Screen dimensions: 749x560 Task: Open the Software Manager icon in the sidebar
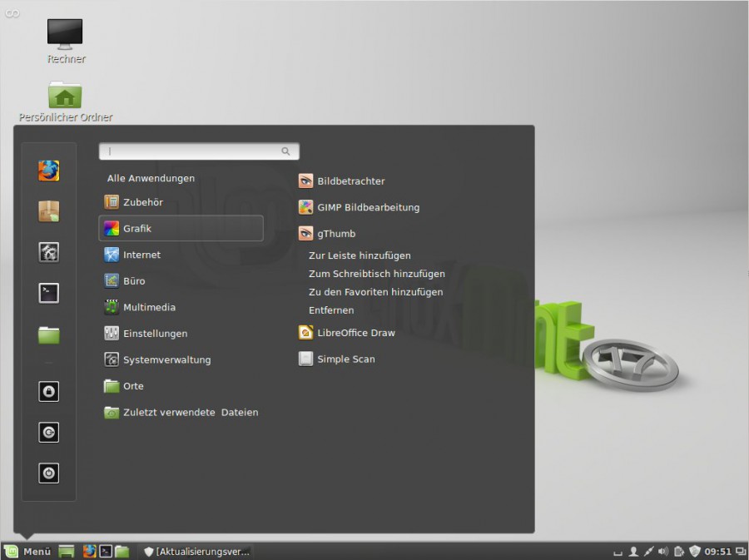pyautogui.click(x=48, y=211)
